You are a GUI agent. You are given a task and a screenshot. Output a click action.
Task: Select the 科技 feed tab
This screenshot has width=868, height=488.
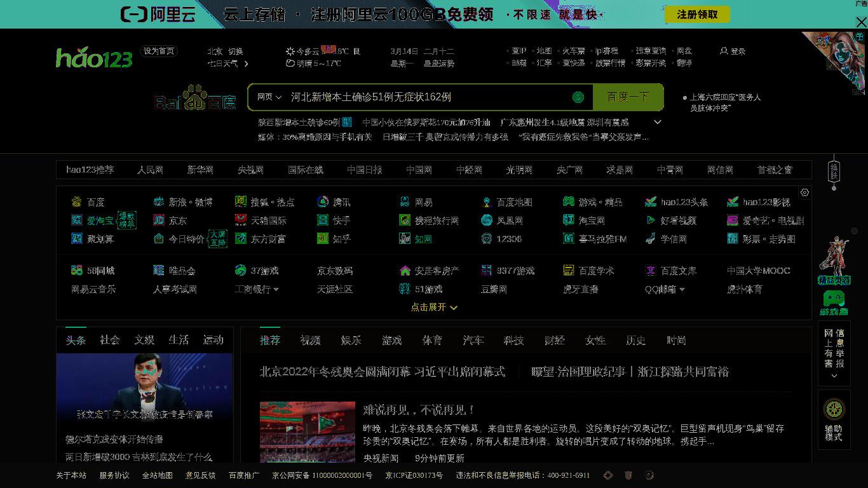tap(513, 341)
